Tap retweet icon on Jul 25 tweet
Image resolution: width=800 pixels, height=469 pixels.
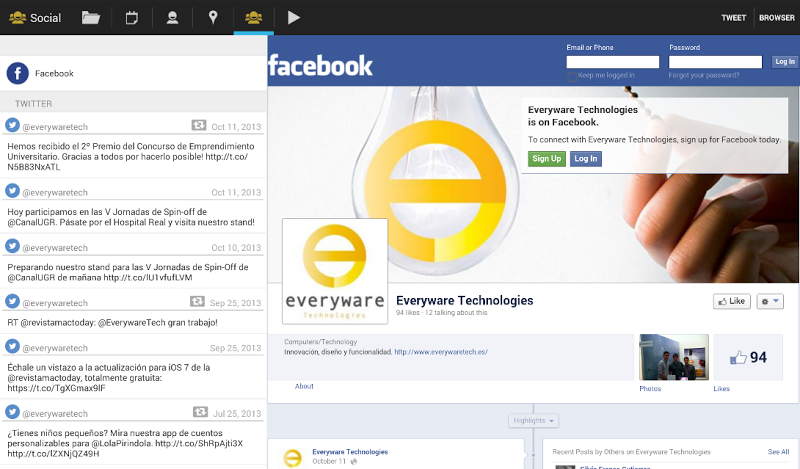(x=200, y=412)
